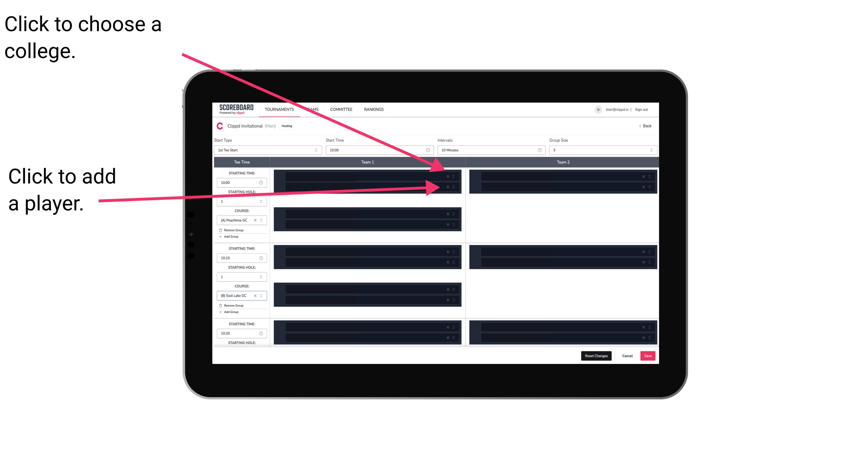Toggle the starting hole stepper for first group
This screenshot has width=868, height=467.
coord(262,201)
